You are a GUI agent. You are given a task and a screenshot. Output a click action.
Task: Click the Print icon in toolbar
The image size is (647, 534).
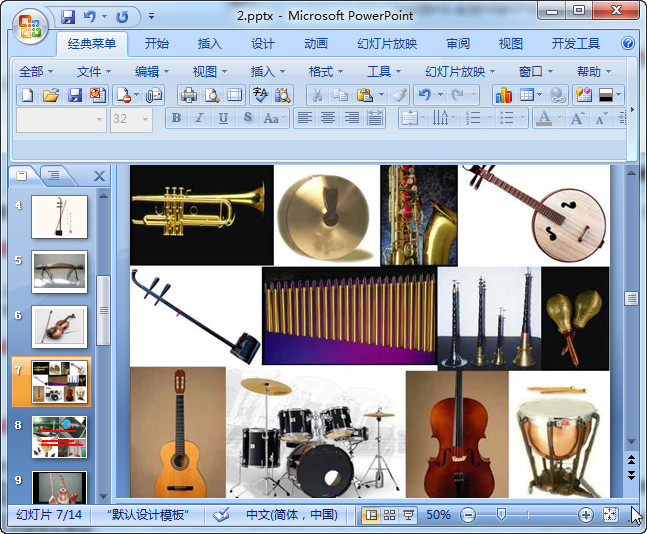pos(188,95)
